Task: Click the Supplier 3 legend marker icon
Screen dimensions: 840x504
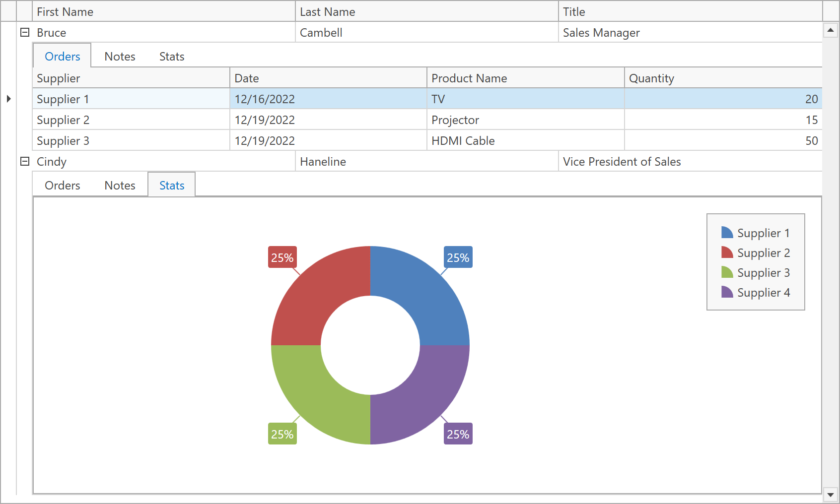Action: click(x=727, y=272)
